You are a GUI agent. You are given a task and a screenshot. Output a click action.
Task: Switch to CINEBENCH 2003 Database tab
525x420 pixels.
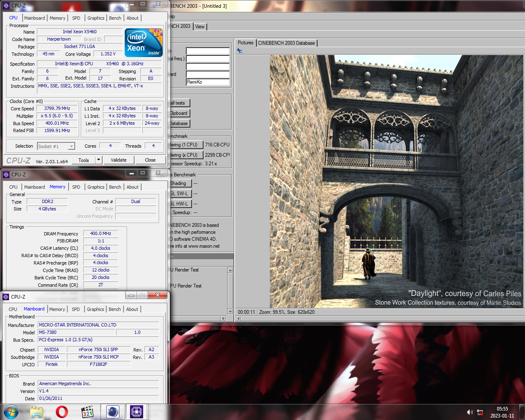(x=286, y=43)
